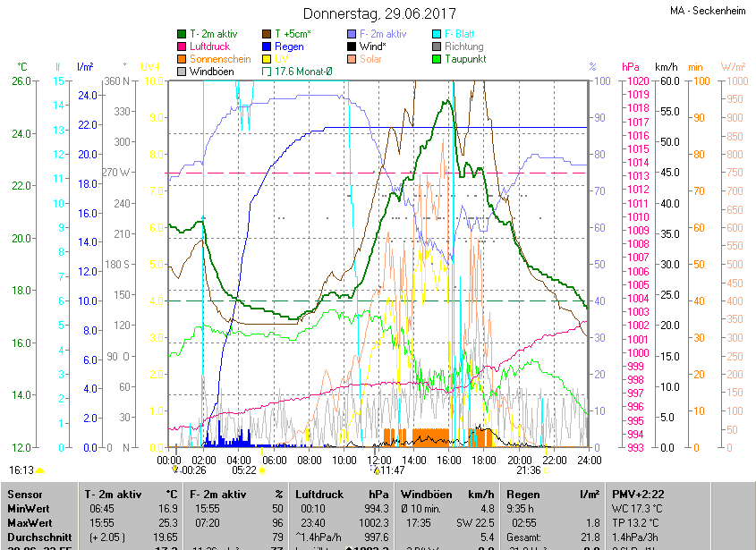
Task: Click the MaxWert row label
Action: (x=30, y=523)
